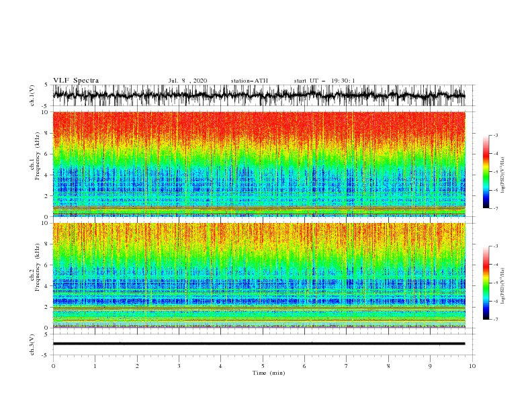532x411 pixels.
Task: Click x-axis tick label "8" on time axis
Action: [388, 366]
